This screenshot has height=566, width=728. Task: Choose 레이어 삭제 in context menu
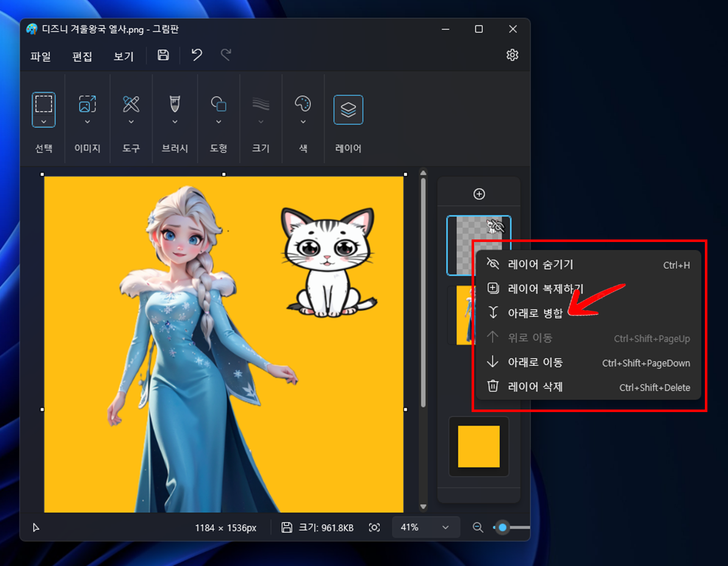click(x=588, y=387)
